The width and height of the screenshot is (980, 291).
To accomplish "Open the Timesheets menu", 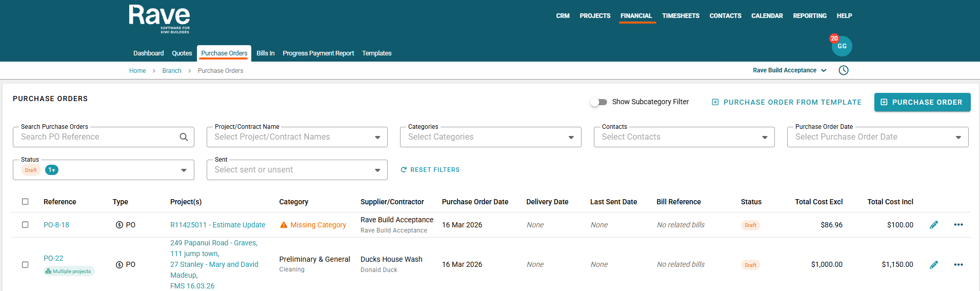I will pos(680,16).
